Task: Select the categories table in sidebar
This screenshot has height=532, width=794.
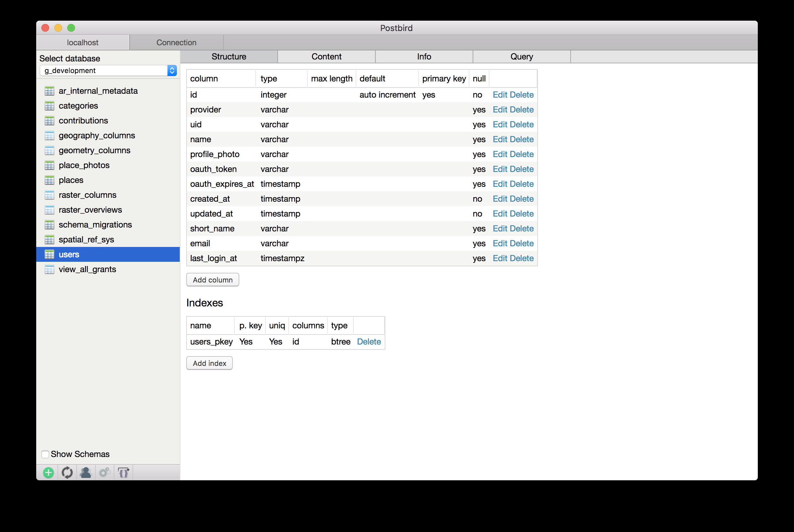Action: click(x=78, y=106)
